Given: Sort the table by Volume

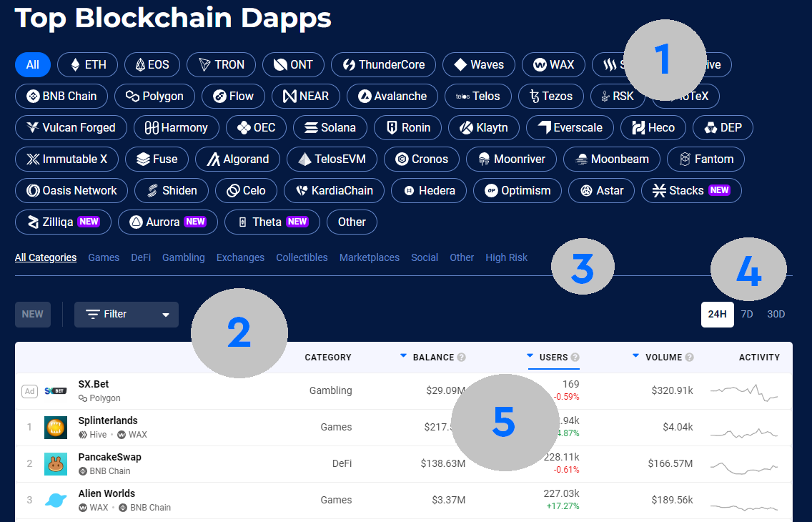Looking at the screenshot, I should click(636, 355).
